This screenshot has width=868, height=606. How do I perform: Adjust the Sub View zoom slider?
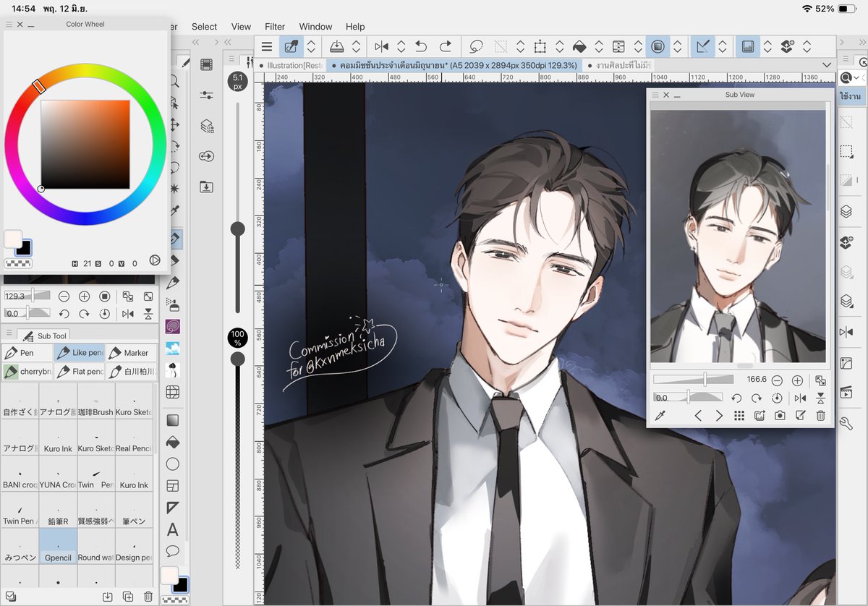[x=693, y=380]
